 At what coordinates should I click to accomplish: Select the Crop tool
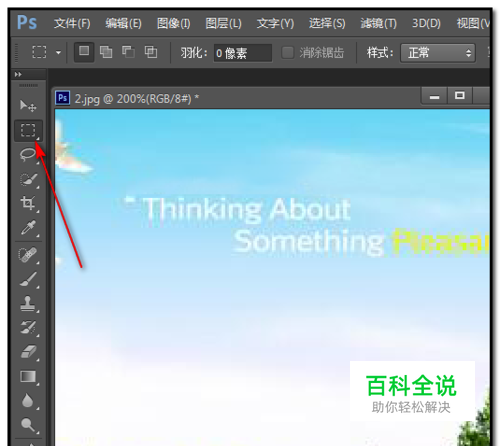[x=28, y=203]
